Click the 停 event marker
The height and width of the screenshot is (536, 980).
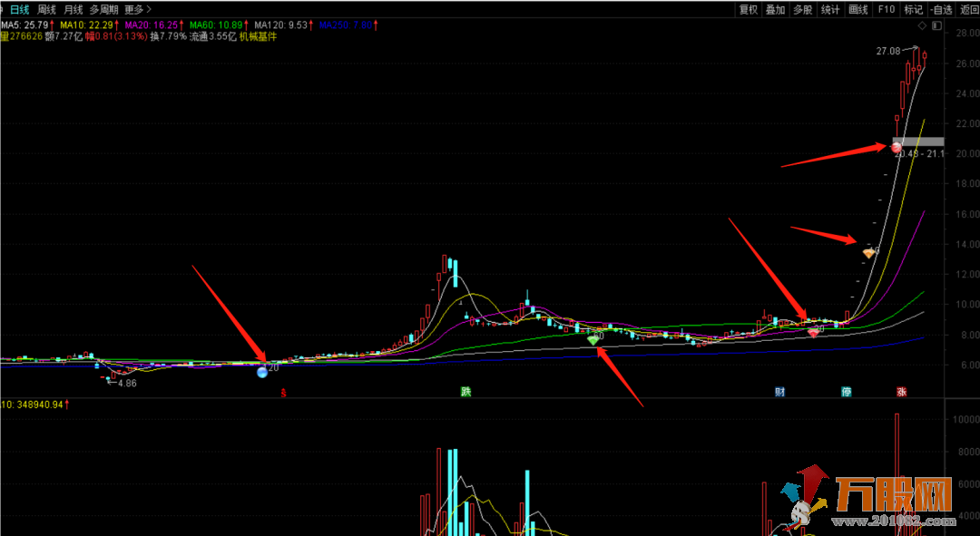(847, 393)
